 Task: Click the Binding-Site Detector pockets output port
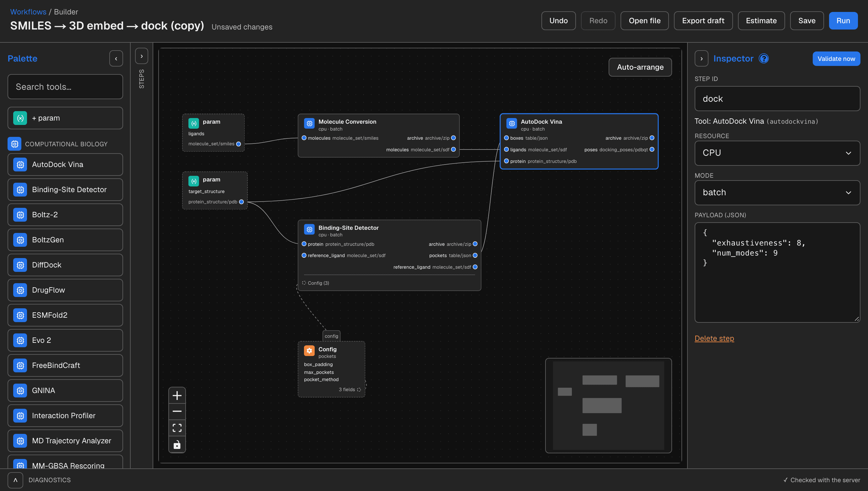pyautogui.click(x=475, y=255)
